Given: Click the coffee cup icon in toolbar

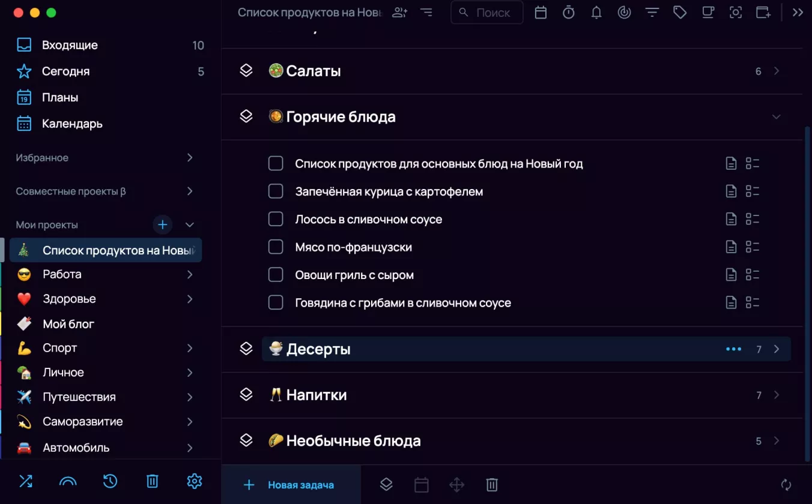Looking at the screenshot, I should click(x=708, y=12).
